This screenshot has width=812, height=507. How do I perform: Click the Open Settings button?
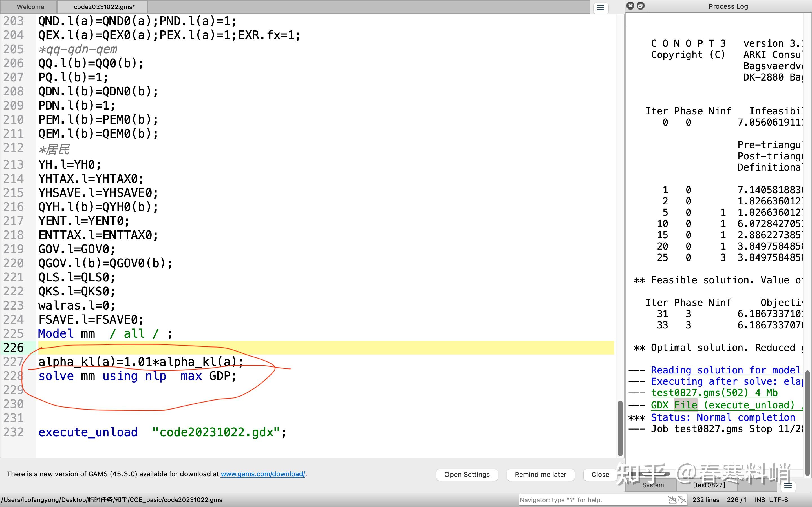tap(467, 475)
